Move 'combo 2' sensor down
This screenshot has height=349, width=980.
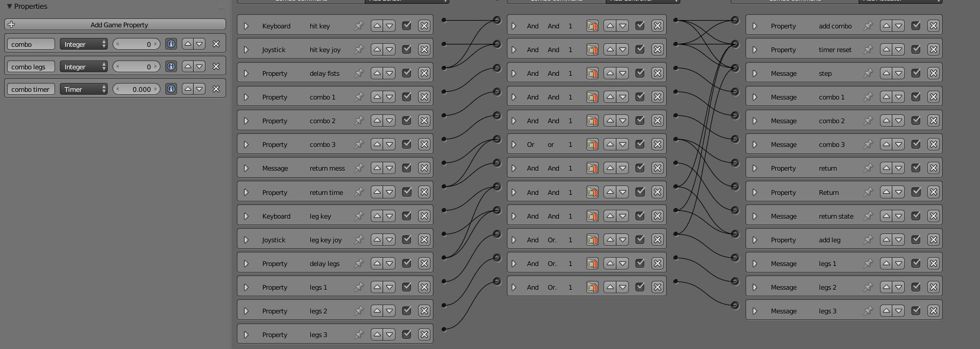tap(389, 120)
